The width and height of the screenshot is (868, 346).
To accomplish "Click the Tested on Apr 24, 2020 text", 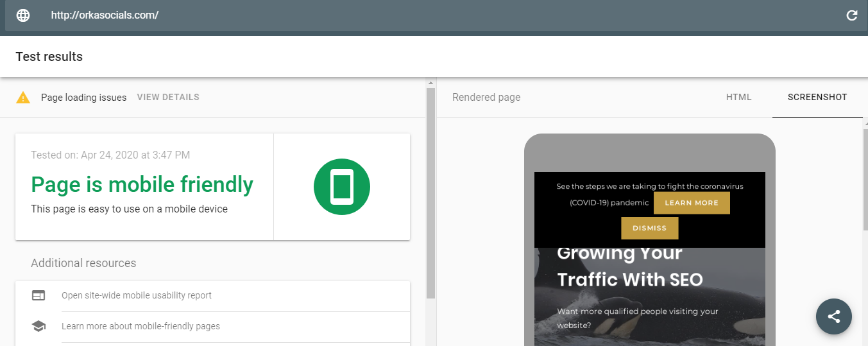I will (110, 155).
